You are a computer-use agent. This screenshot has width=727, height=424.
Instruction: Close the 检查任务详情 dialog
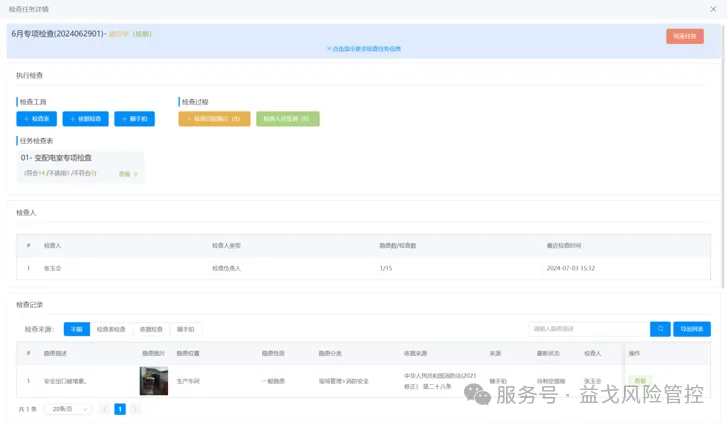pyautogui.click(x=711, y=8)
